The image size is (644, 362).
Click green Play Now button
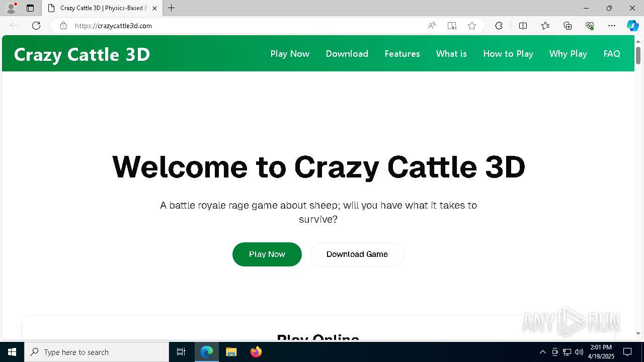[x=267, y=254]
